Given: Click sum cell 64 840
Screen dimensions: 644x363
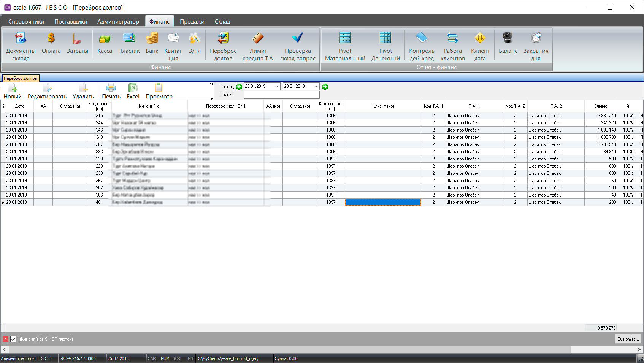Looking at the screenshot, I should 601,152.
